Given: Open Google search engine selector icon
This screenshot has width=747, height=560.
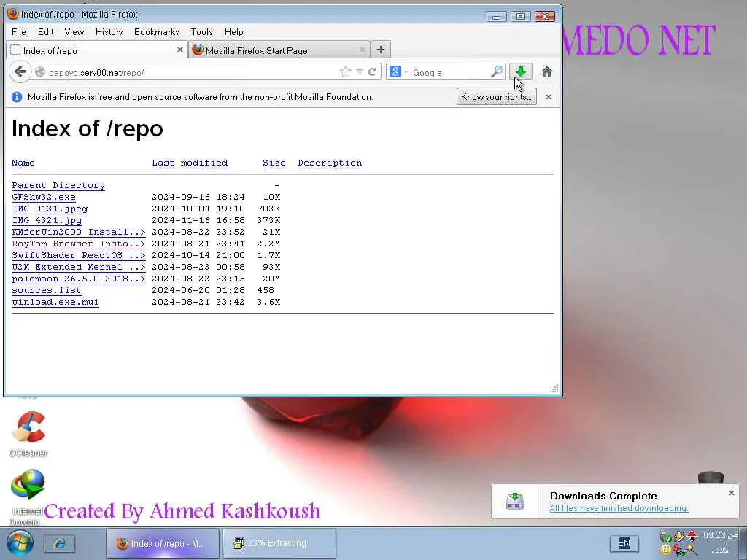Looking at the screenshot, I should [398, 72].
